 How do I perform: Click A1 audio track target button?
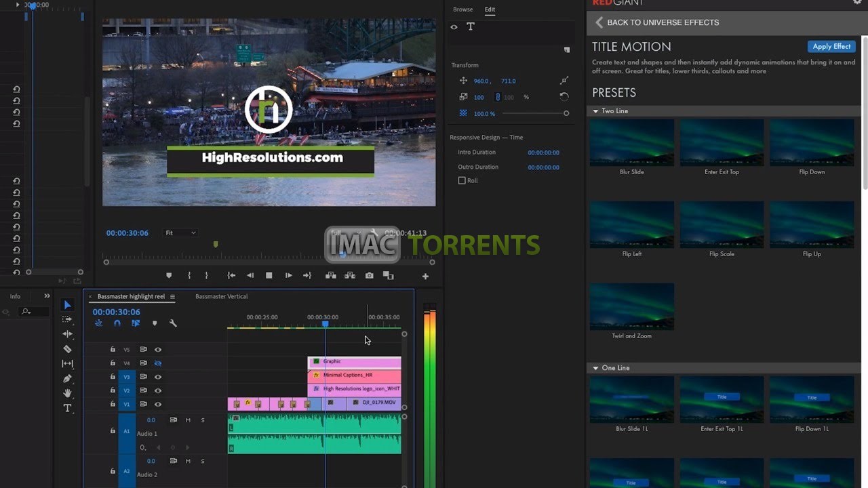coord(127,431)
